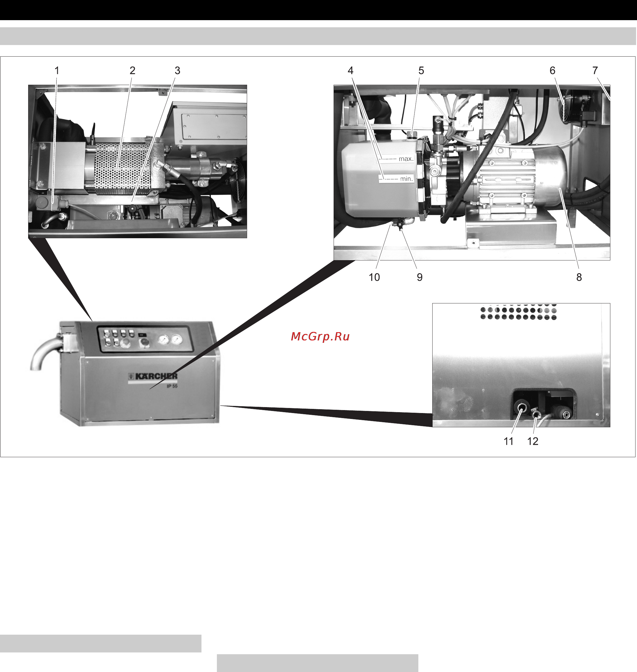Select callout number 1 label

coord(57,70)
